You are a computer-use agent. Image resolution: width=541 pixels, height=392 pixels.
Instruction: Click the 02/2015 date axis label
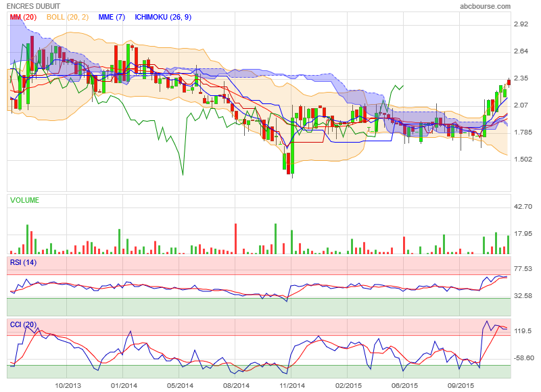(348, 385)
